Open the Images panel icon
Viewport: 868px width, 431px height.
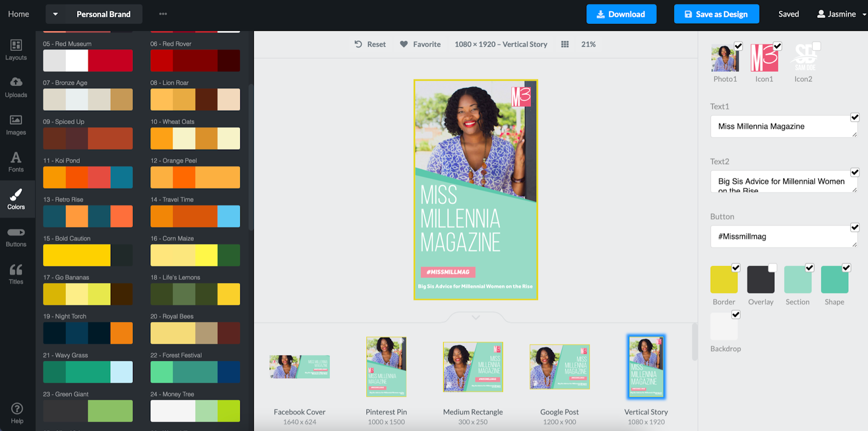click(x=16, y=120)
